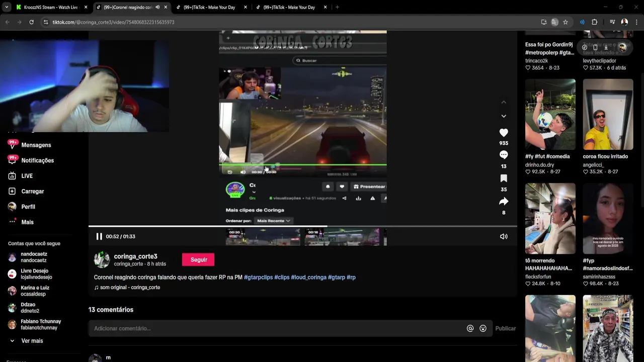The image size is (644, 362).
Task: Open tô morrendo HAHAHA video thumbnail
Action: (x=550, y=218)
